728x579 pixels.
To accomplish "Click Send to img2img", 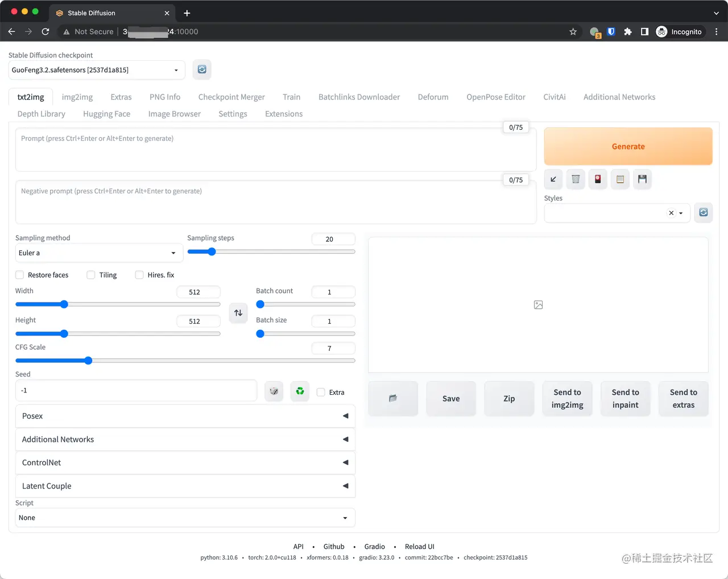I will point(568,399).
